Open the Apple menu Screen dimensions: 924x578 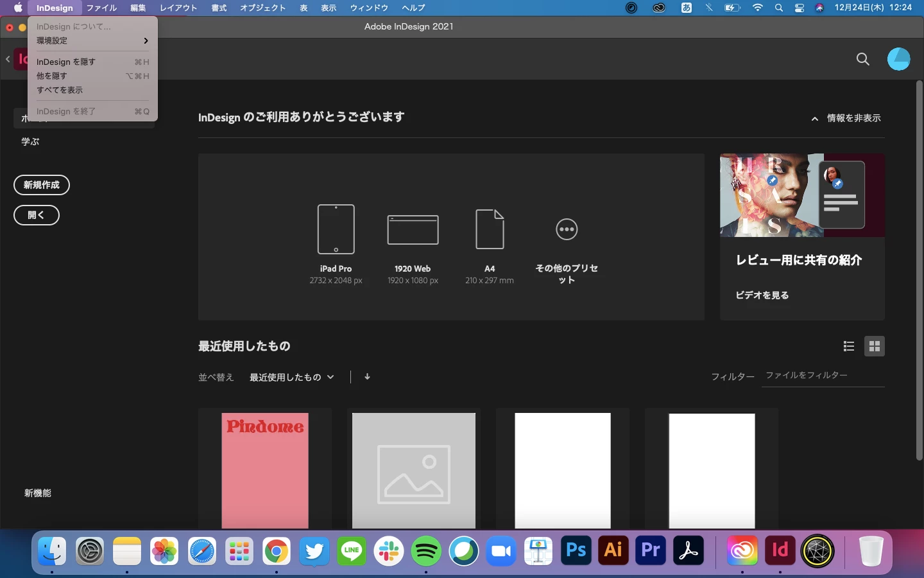click(x=18, y=8)
